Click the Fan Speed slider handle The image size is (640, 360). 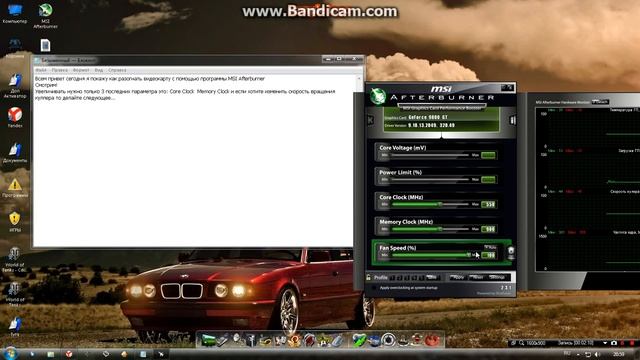469,255
